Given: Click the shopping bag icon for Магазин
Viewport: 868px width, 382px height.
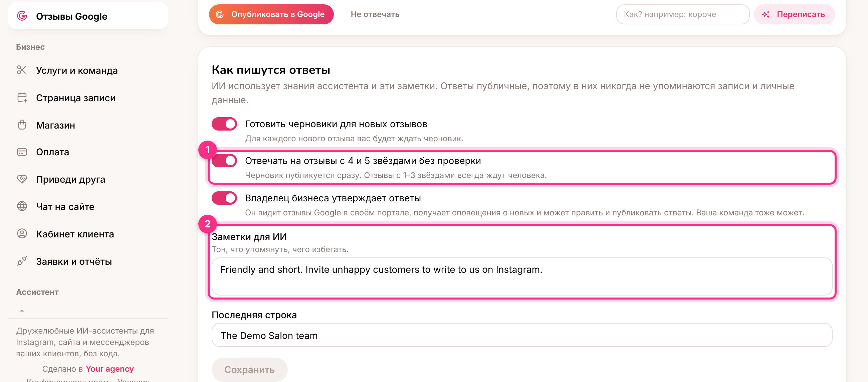Looking at the screenshot, I should [22, 125].
